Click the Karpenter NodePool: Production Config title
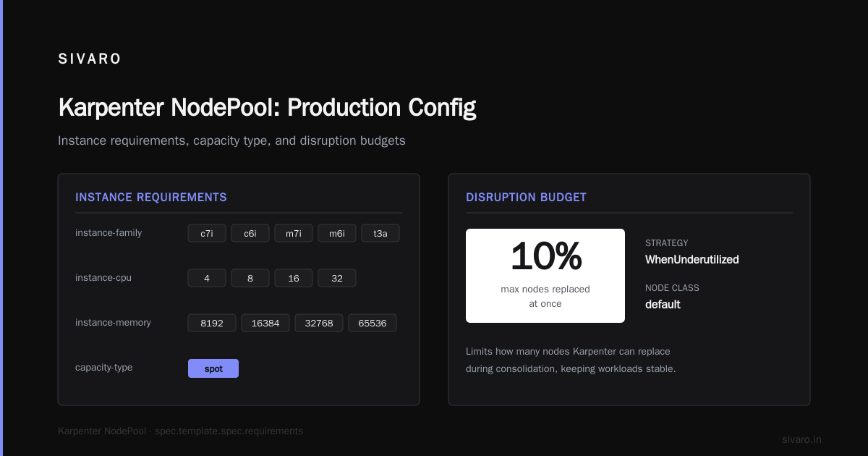The width and height of the screenshot is (868, 456). pyautogui.click(x=267, y=107)
